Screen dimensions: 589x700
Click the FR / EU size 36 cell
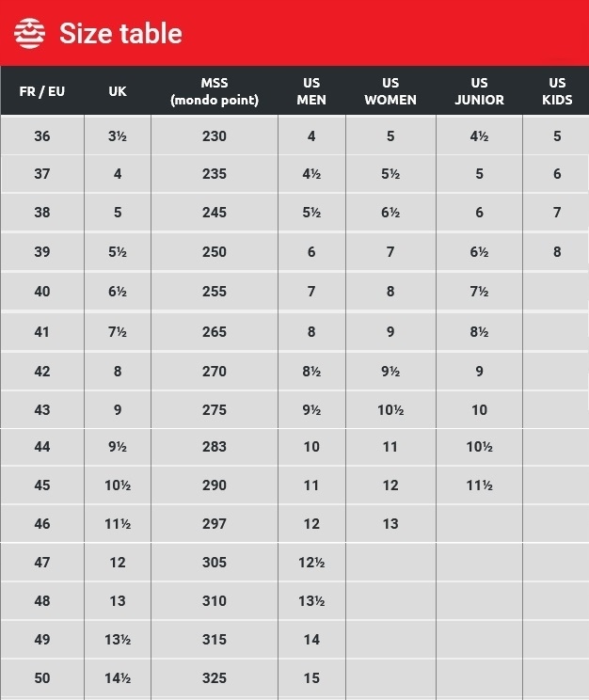(42, 136)
